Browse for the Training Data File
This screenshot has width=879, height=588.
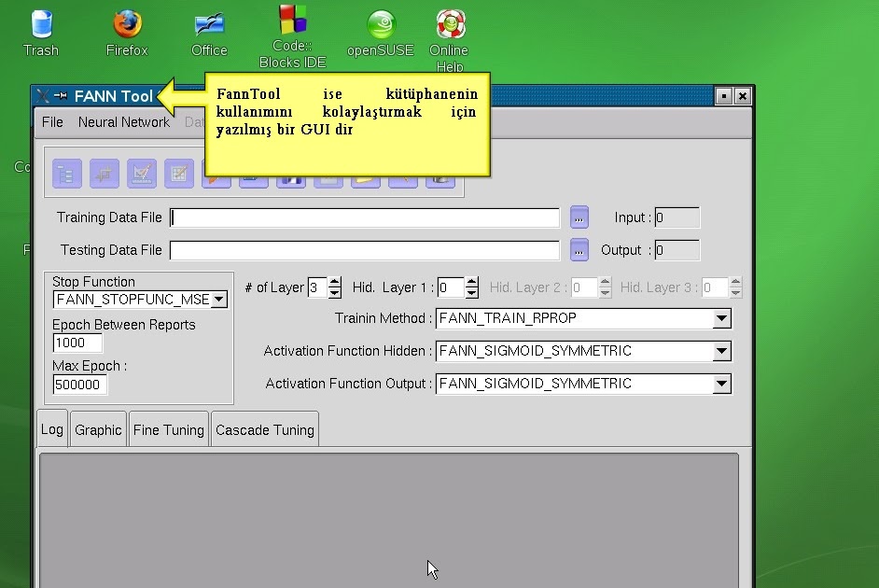click(579, 217)
